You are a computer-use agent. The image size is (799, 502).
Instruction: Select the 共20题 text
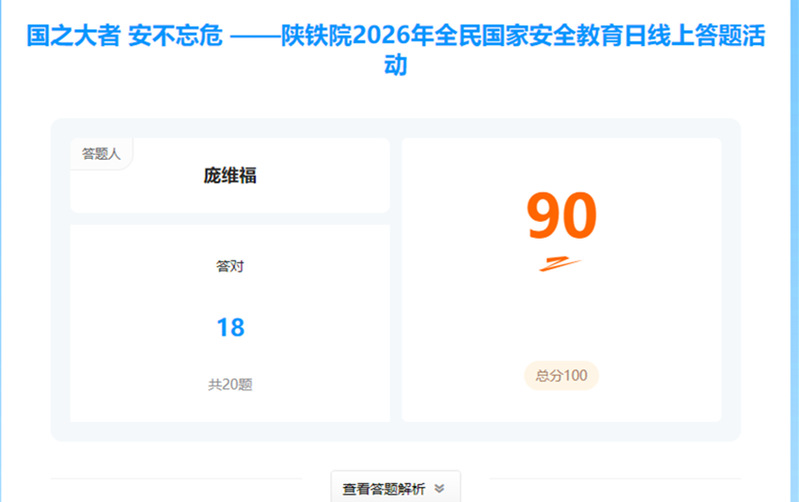pyautogui.click(x=230, y=384)
